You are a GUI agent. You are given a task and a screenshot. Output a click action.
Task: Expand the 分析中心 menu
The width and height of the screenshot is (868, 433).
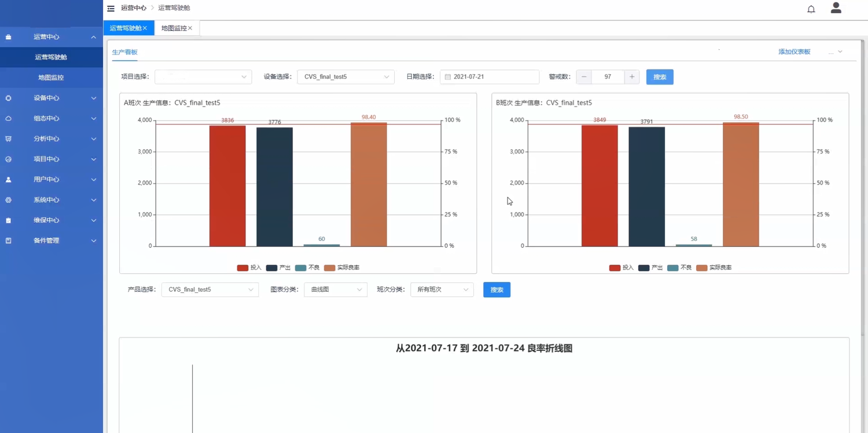click(94, 139)
